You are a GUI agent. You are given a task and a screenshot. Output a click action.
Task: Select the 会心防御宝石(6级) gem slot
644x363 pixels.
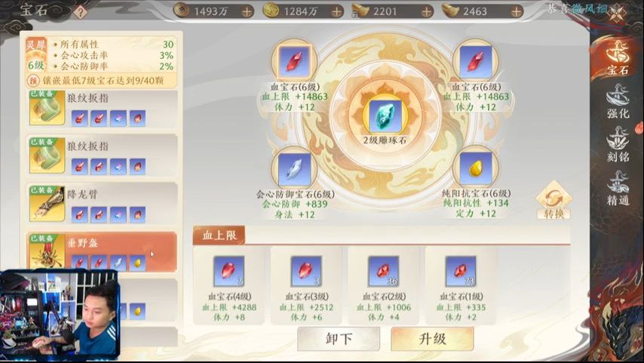[x=294, y=168]
